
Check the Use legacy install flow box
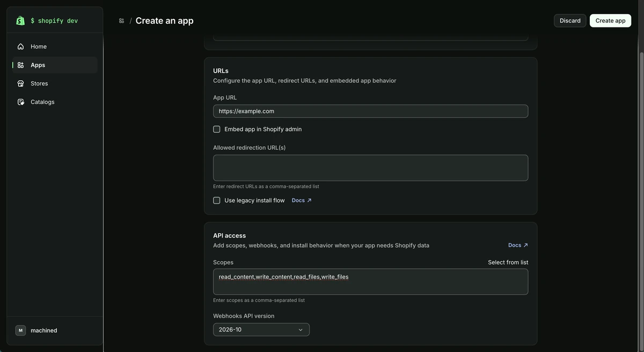(217, 200)
